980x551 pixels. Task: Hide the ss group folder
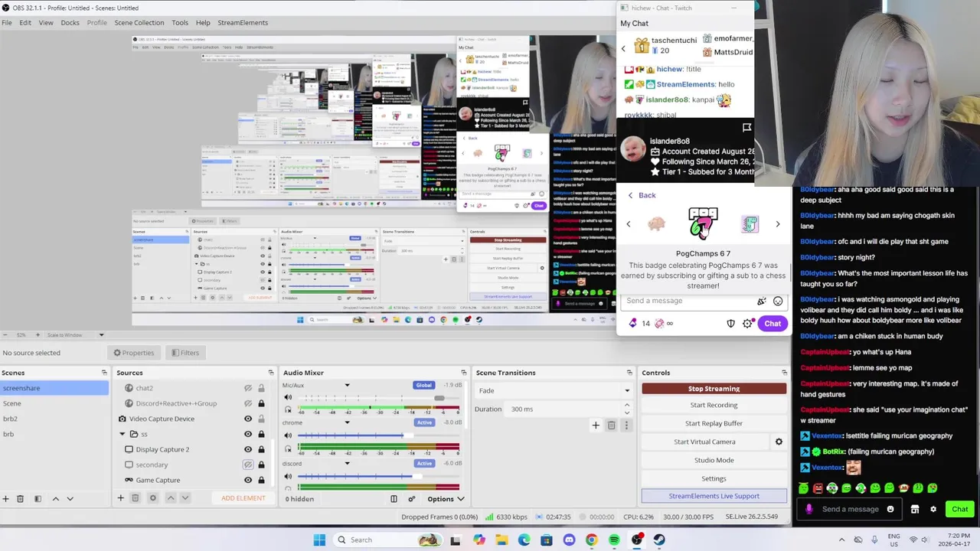point(248,434)
